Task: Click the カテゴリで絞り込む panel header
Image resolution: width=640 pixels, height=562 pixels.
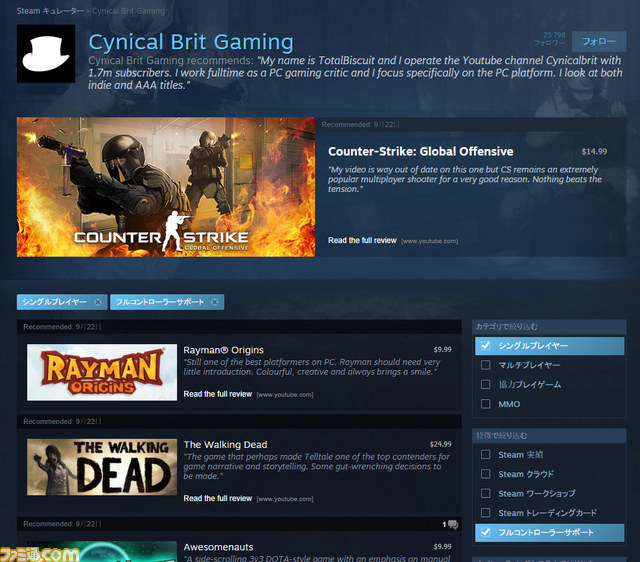Action: pyautogui.click(x=549, y=327)
